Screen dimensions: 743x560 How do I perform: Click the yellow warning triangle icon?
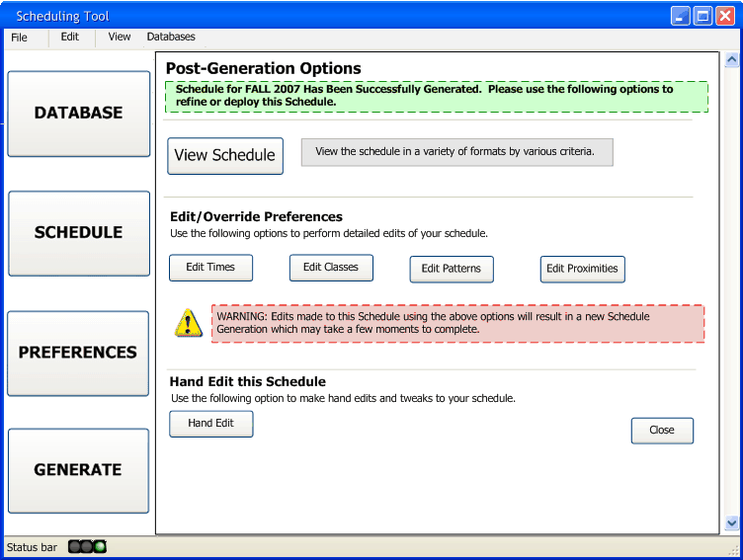point(189,323)
